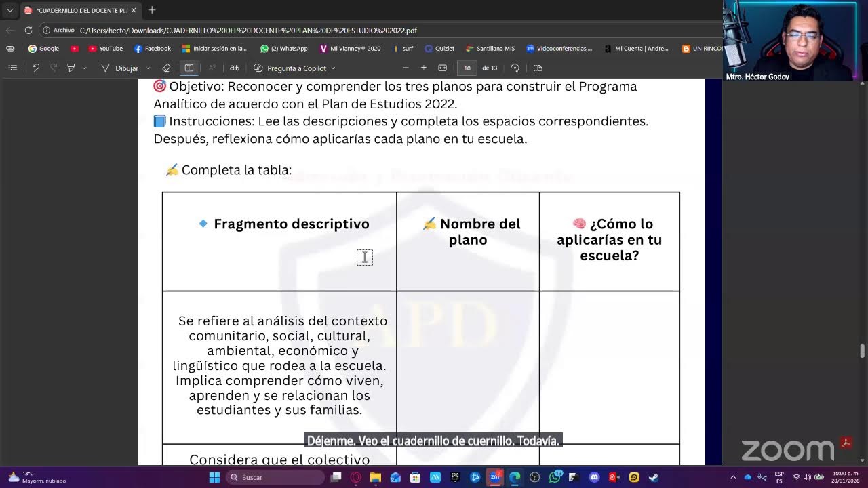
Task: Select the eraser tool
Action: pyautogui.click(x=166, y=68)
